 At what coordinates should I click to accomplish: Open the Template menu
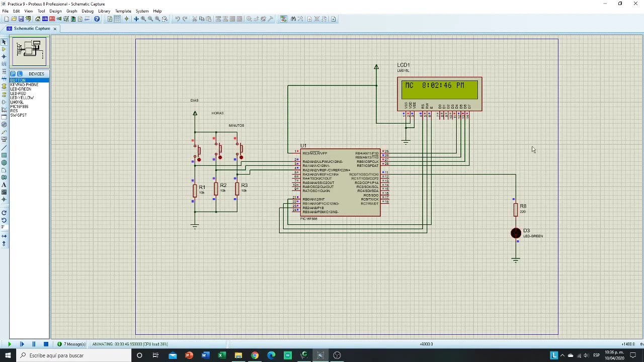[123, 11]
